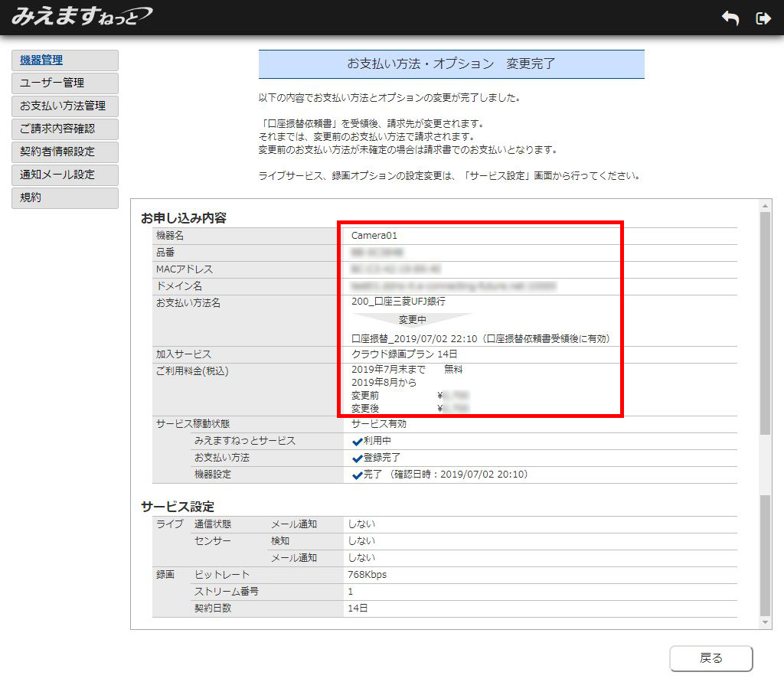View the 規約 page

[65, 198]
